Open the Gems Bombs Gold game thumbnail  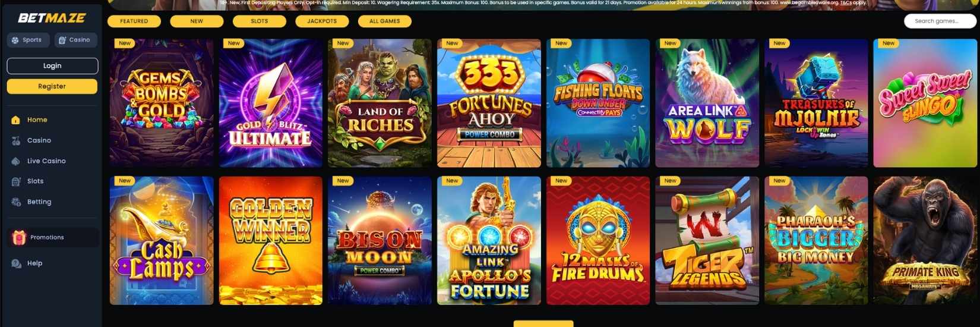point(162,103)
